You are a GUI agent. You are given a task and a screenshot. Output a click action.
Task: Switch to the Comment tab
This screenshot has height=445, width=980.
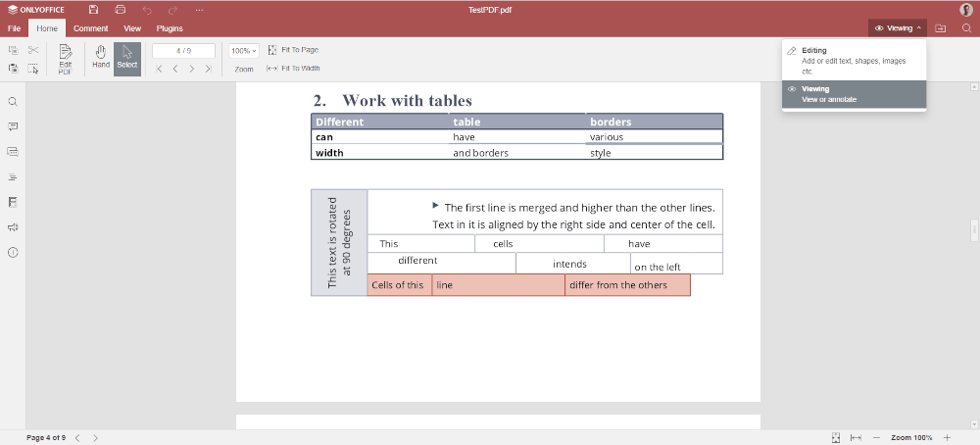(x=90, y=28)
